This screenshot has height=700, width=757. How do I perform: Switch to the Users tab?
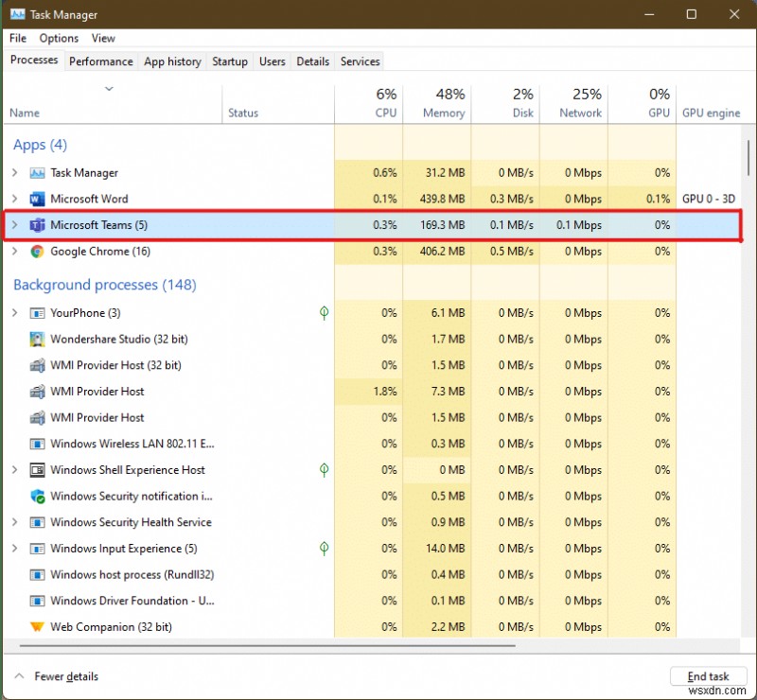[x=273, y=61]
